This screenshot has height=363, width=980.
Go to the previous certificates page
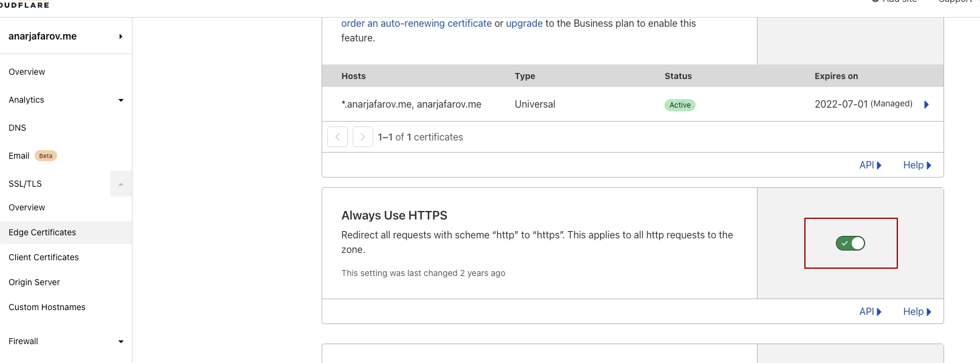[x=337, y=137]
